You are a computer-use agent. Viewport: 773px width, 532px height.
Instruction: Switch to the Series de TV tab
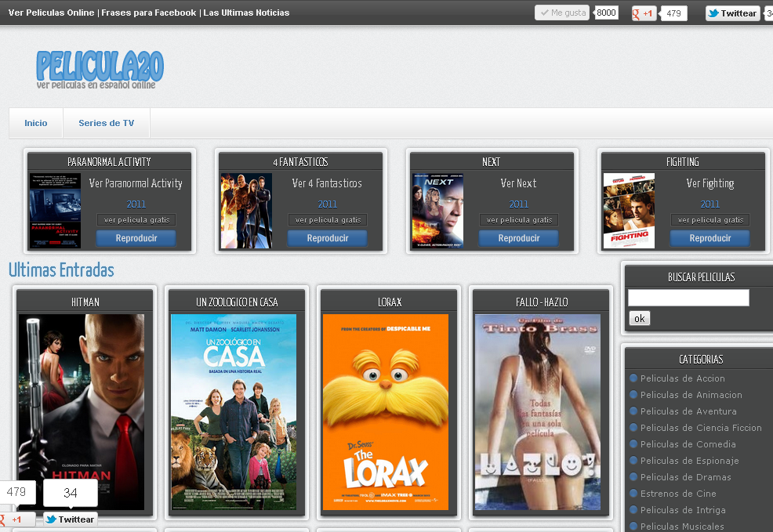coord(106,123)
